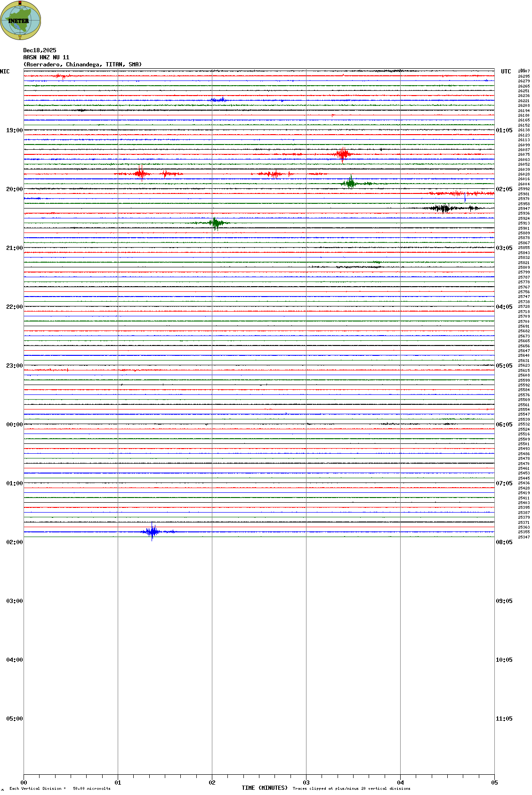Click the 00:00 midnight local time label
Image resolution: width=532 pixels, height=795 pixels.
click(x=14, y=425)
